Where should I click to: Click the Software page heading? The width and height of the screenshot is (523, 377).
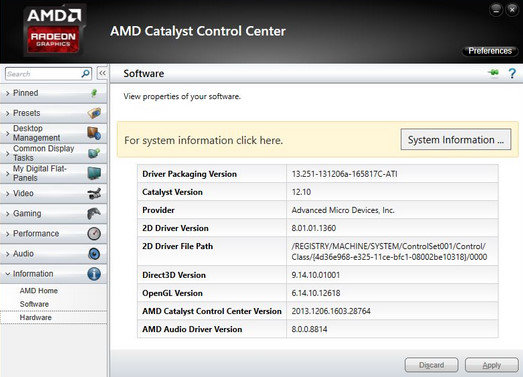click(x=144, y=73)
